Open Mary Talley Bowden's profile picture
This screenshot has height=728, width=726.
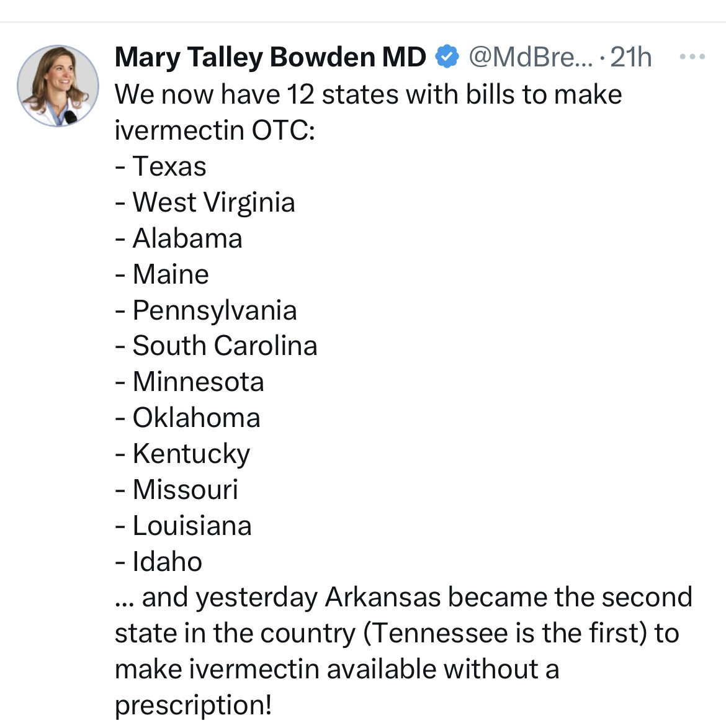point(58,86)
